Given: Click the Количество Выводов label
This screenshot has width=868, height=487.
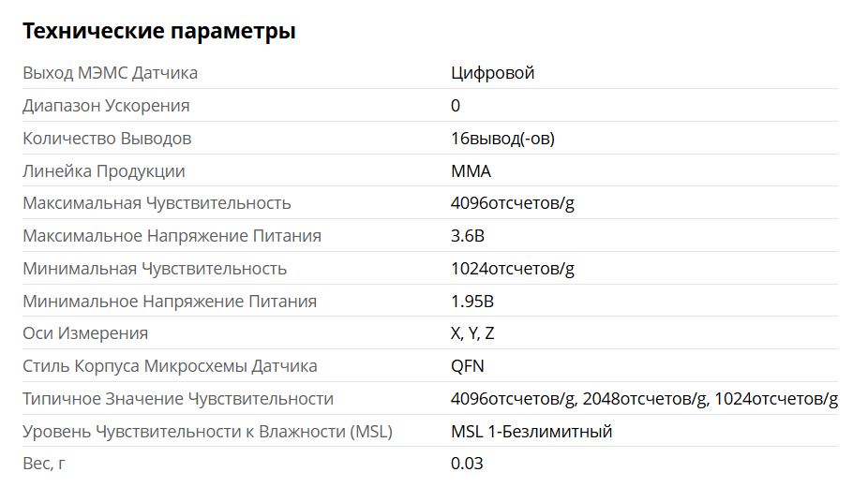Looking at the screenshot, I should click(x=107, y=139).
